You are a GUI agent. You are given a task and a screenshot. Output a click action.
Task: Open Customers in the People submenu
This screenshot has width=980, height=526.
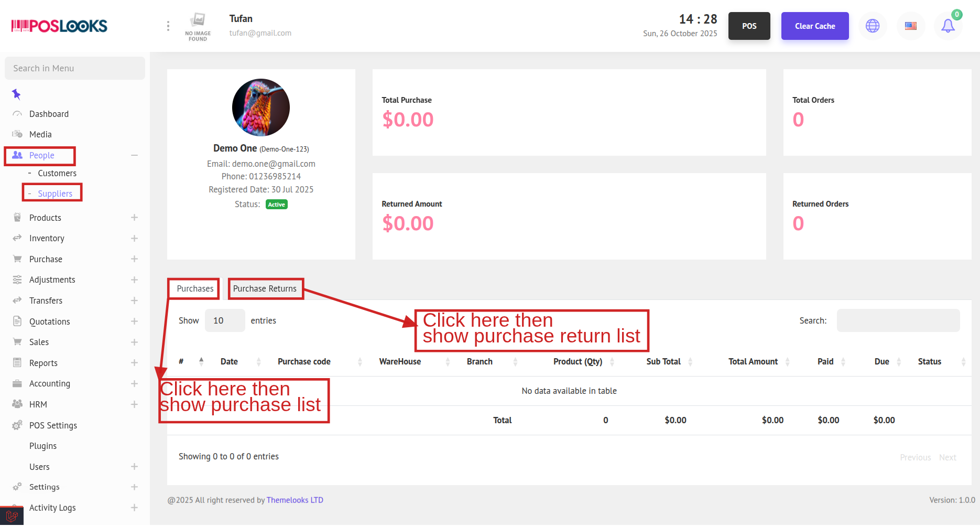pos(57,173)
